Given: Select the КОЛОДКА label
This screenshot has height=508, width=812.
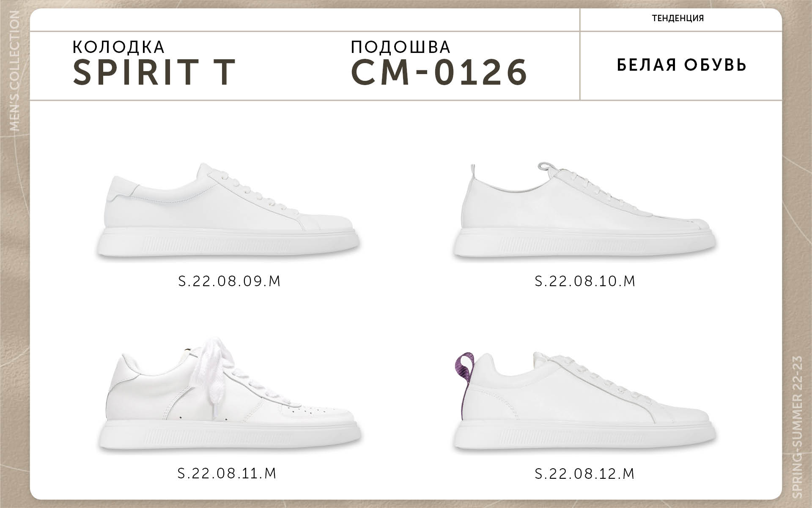Looking at the screenshot, I should [119, 47].
